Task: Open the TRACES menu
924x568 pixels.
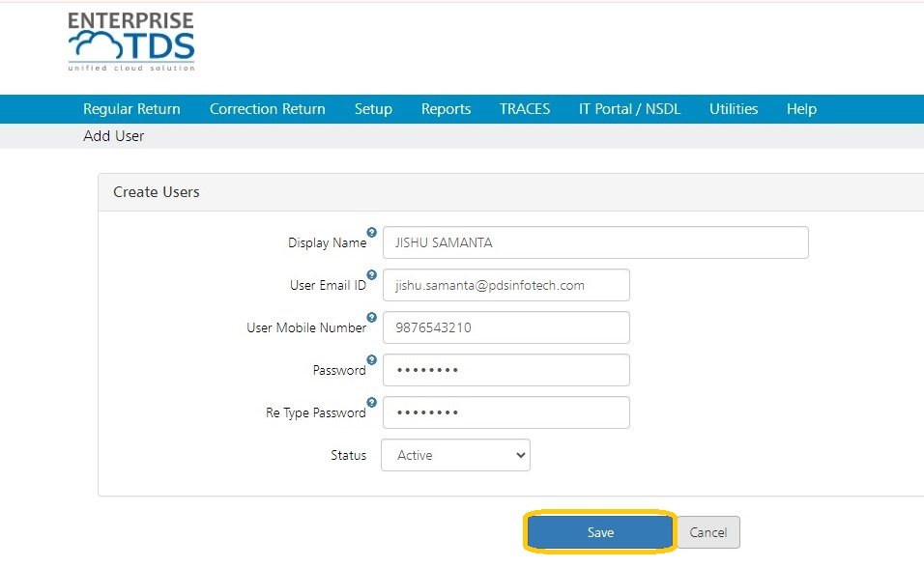Action: (524, 109)
